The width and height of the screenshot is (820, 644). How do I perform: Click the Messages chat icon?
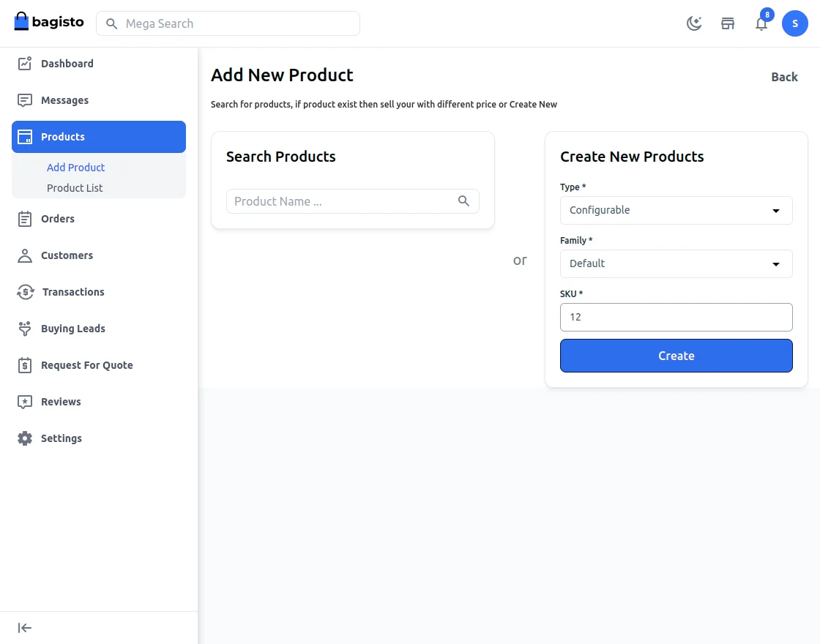pyautogui.click(x=25, y=100)
